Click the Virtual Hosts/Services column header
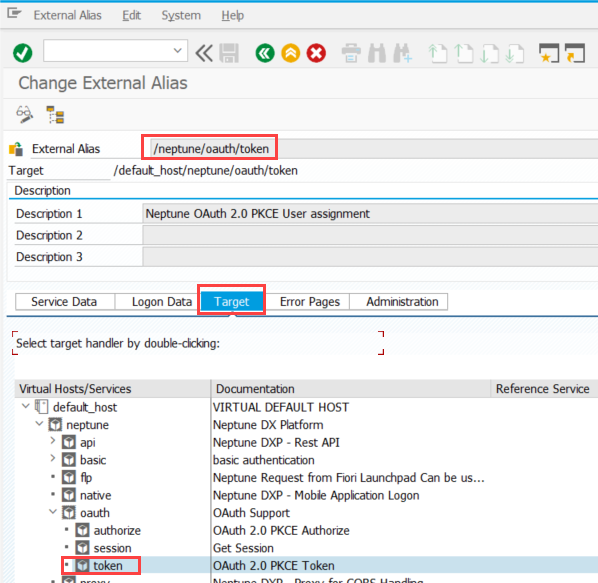Viewport: 598px width, 583px height. coord(113,389)
